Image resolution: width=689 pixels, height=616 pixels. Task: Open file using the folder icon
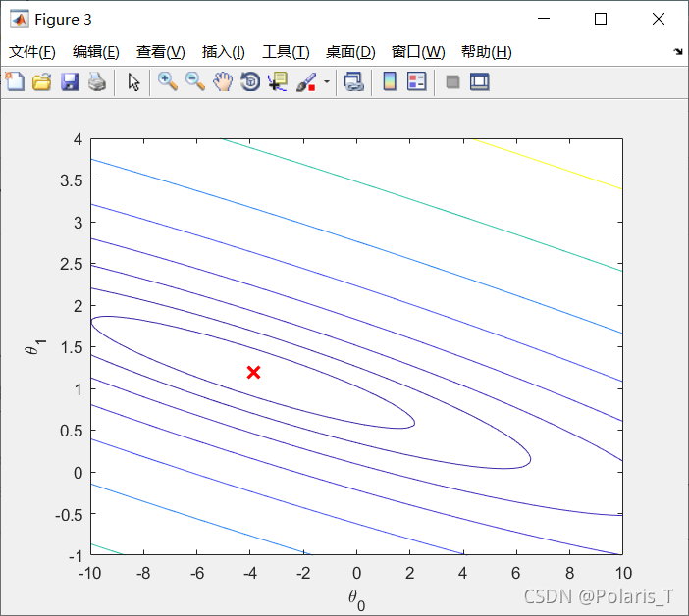click(x=42, y=82)
